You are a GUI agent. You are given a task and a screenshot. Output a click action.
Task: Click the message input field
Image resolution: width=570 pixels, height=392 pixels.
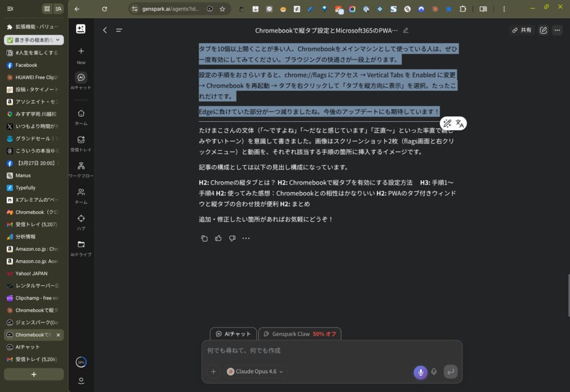331,351
